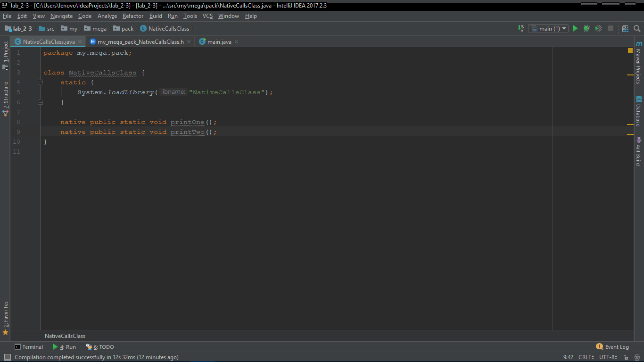Close the my_mega_pack_NativeCallsClass.h tab
This screenshot has width=644, height=362.
(x=189, y=41)
